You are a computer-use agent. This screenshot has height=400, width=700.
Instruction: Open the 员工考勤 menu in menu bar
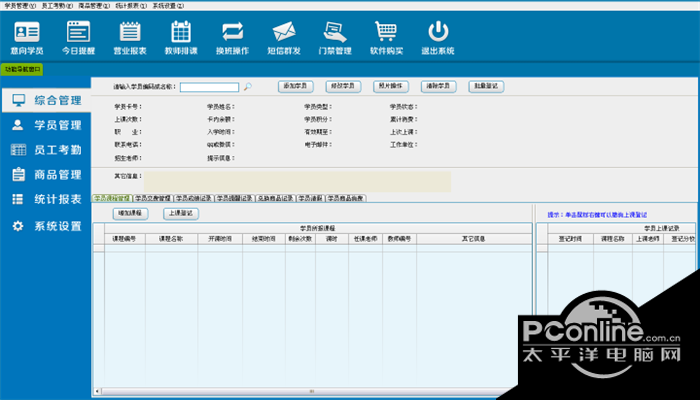pos(57,6)
